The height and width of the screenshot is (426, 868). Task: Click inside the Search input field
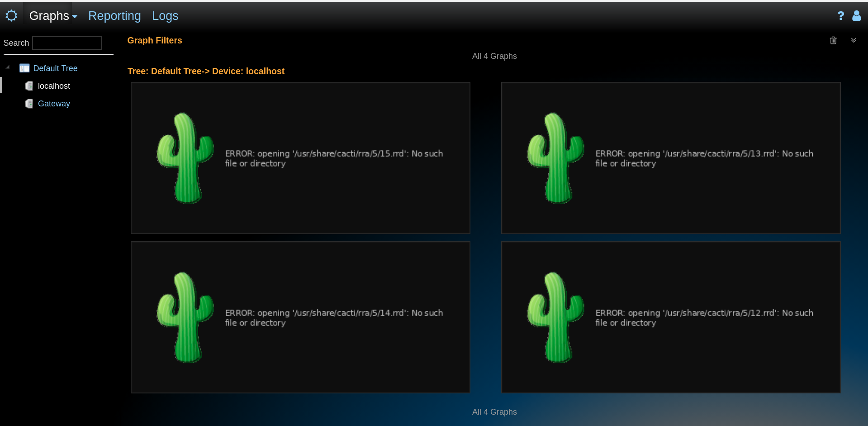66,43
